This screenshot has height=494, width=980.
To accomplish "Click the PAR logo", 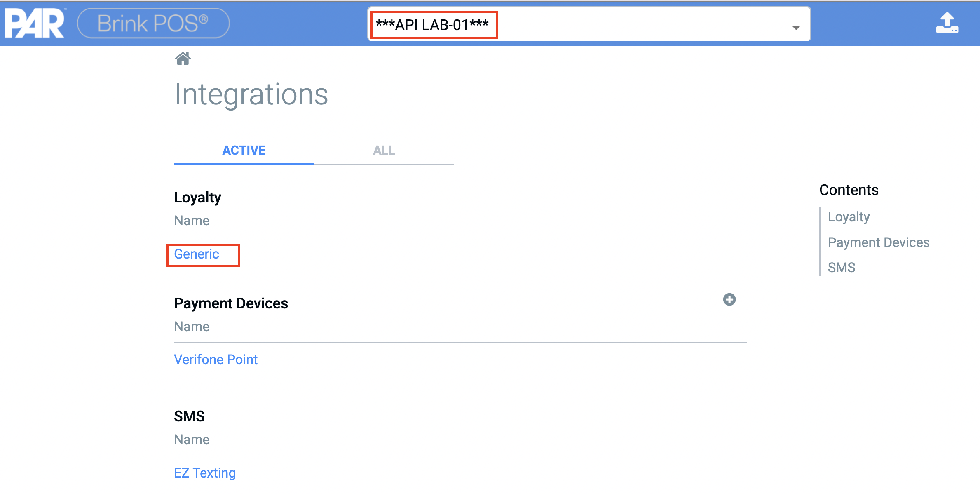I will pos(35,24).
